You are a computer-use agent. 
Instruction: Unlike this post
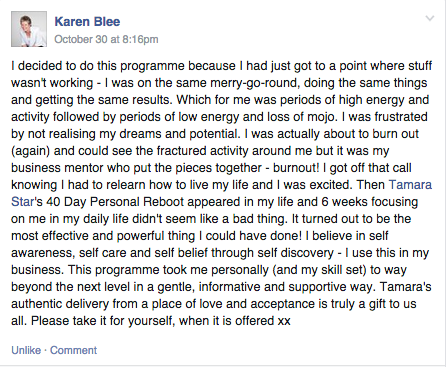pyautogui.click(x=26, y=350)
